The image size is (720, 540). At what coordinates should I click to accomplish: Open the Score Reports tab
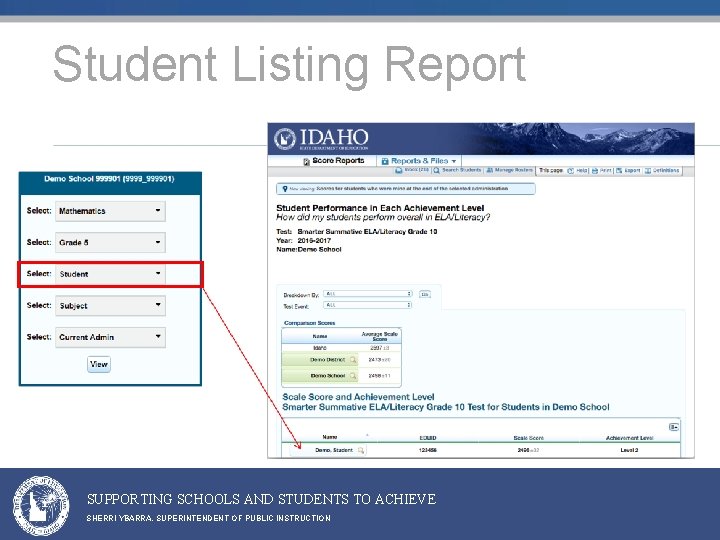(x=334, y=161)
